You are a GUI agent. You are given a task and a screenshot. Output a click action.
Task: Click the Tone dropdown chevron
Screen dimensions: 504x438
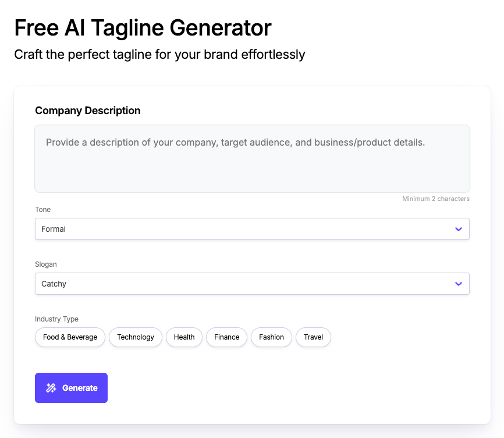(458, 229)
